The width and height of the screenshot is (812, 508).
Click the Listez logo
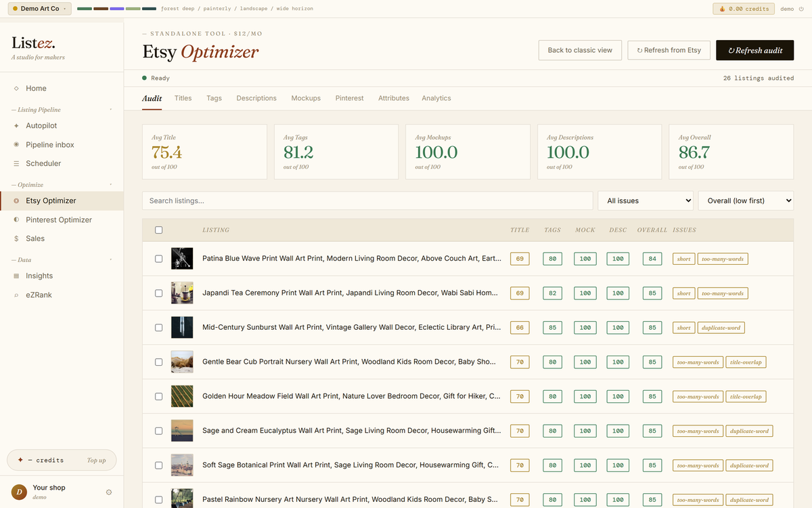(x=33, y=43)
